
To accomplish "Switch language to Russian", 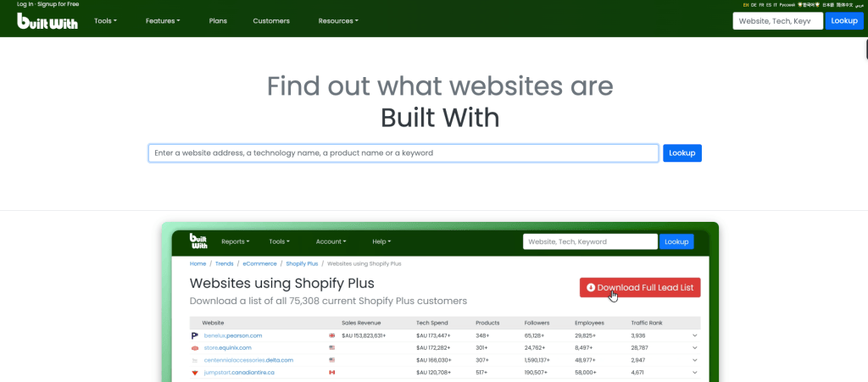I will [787, 5].
